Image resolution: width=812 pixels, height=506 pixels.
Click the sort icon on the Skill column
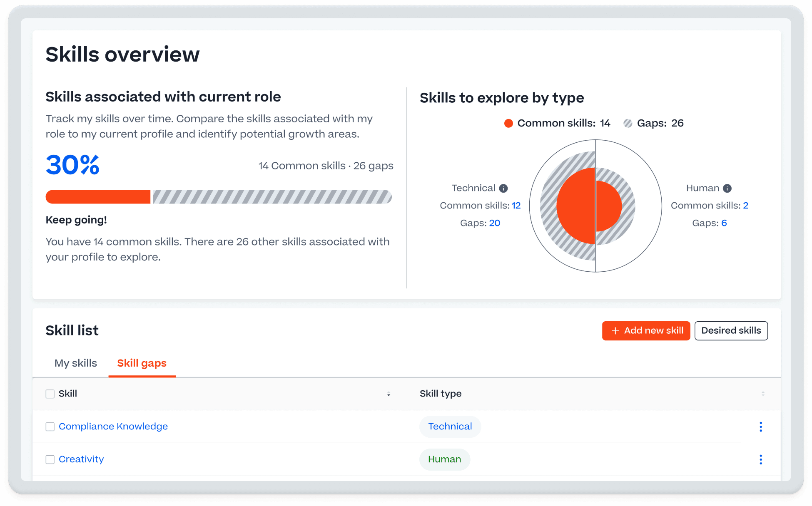coord(389,394)
